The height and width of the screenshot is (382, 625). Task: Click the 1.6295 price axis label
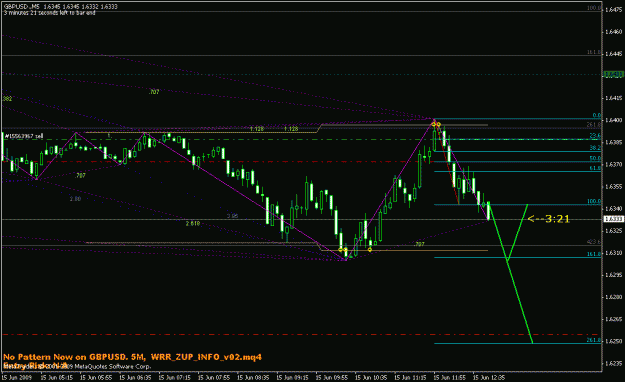(614, 275)
